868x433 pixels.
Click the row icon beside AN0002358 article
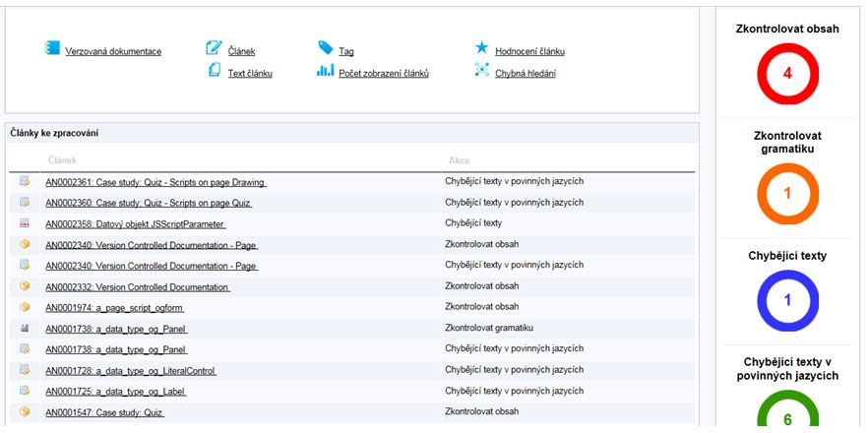pyautogui.click(x=25, y=223)
